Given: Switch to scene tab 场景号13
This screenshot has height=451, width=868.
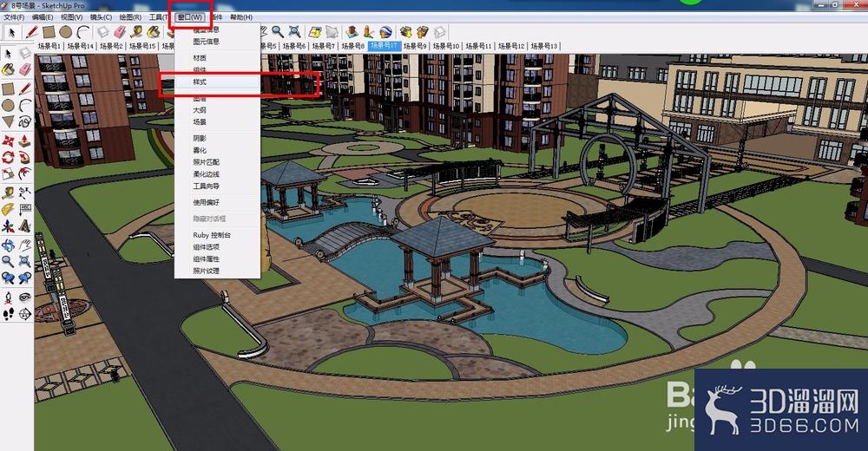Looking at the screenshot, I should pyautogui.click(x=543, y=46).
